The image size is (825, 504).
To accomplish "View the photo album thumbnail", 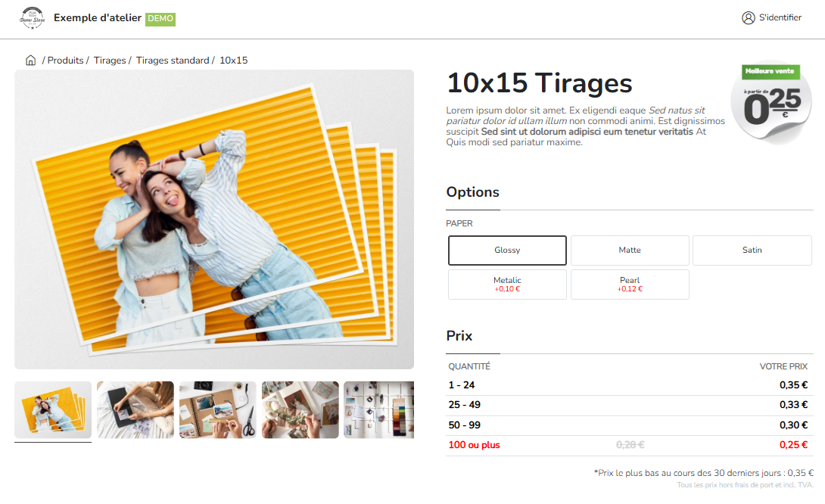I will point(135,410).
